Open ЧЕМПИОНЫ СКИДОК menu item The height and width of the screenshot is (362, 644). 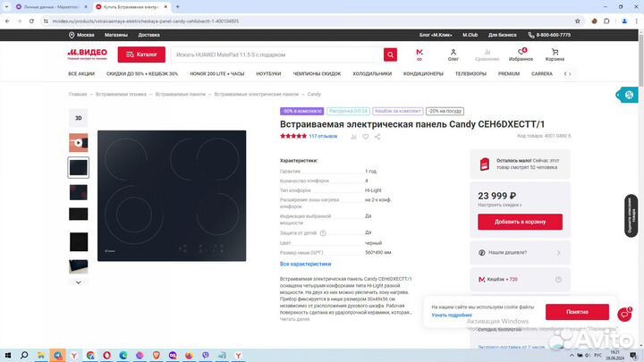tap(317, 74)
